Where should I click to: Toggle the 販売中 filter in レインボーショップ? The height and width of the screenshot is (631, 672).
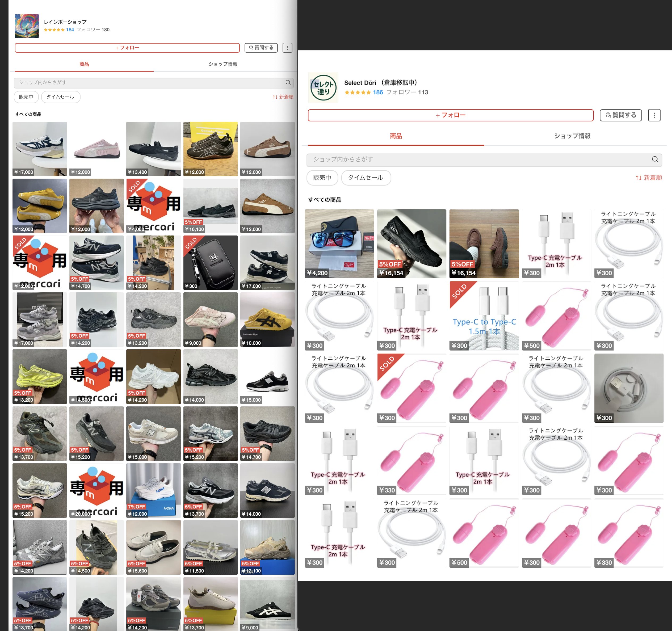pyautogui.click(x=26, y=97)
